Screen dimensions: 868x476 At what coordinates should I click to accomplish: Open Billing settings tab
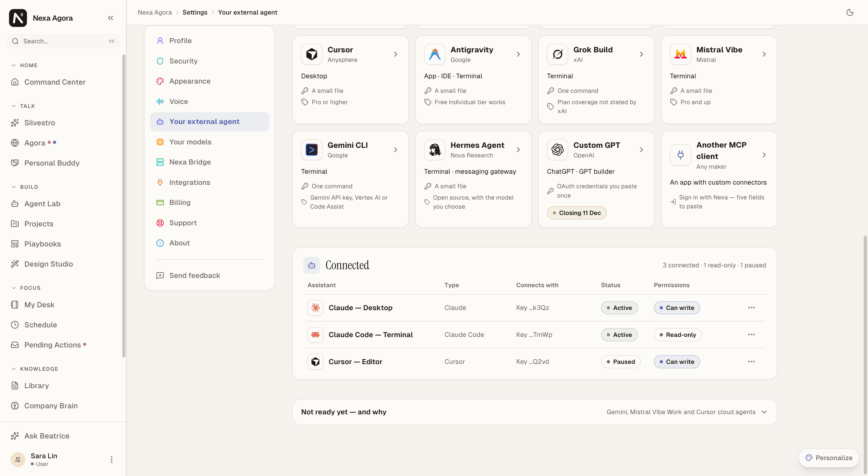click(x=209, y=202)
